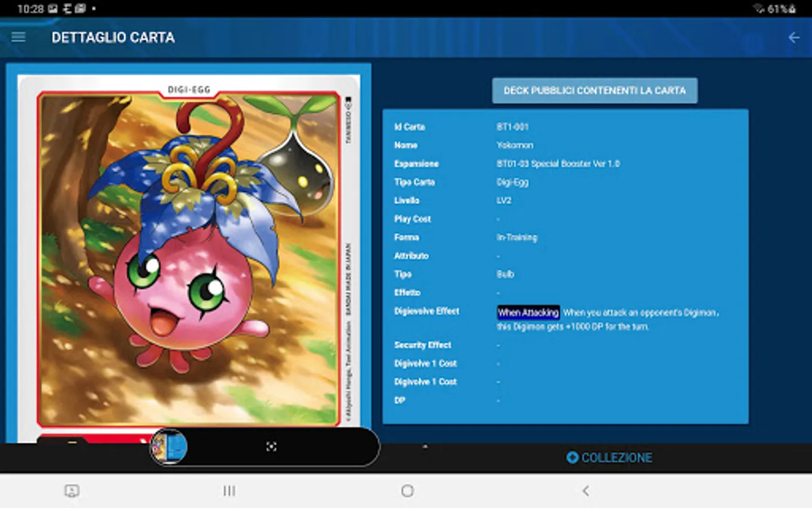
Task: Select card ID value BT1-001
Action: [512, 127]
